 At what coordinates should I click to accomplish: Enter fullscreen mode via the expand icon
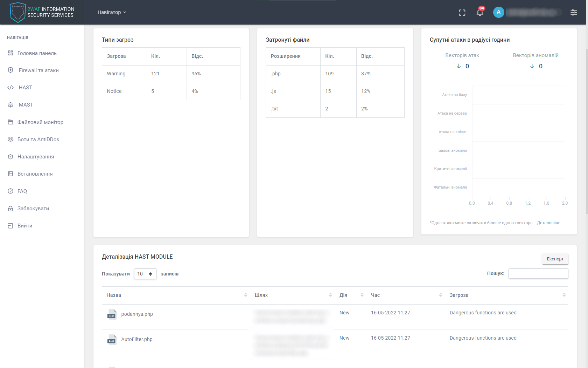[462, 12]
